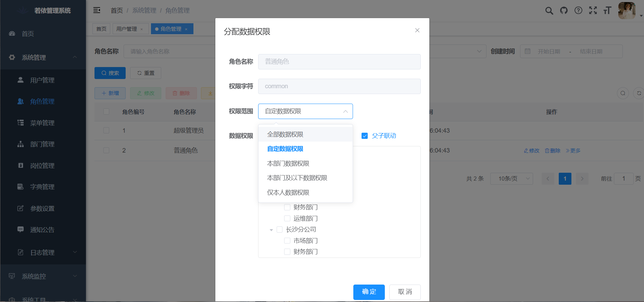
Task: Choose 本部门及以下数据权限 option
Action: click(x=297, y=178)
